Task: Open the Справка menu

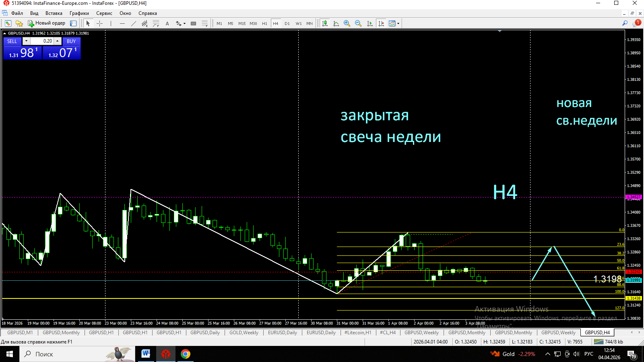Action: tap(147, 13)
